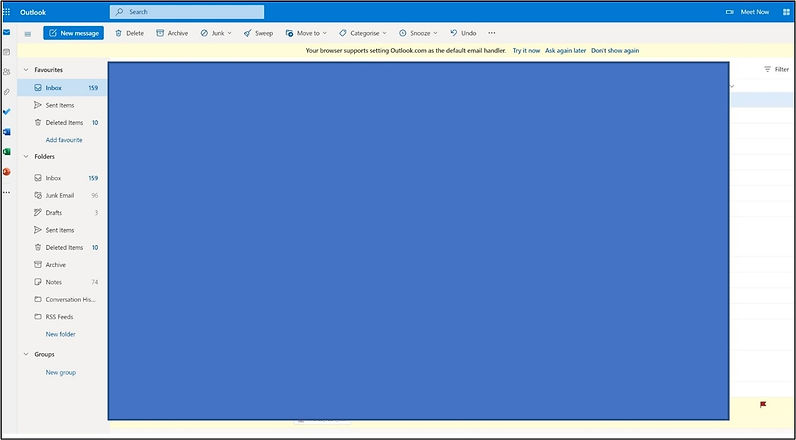Image resolution: width=796 pixels, height=440 pixels.
Task: Click the New folder link
Action: [60, 334]
